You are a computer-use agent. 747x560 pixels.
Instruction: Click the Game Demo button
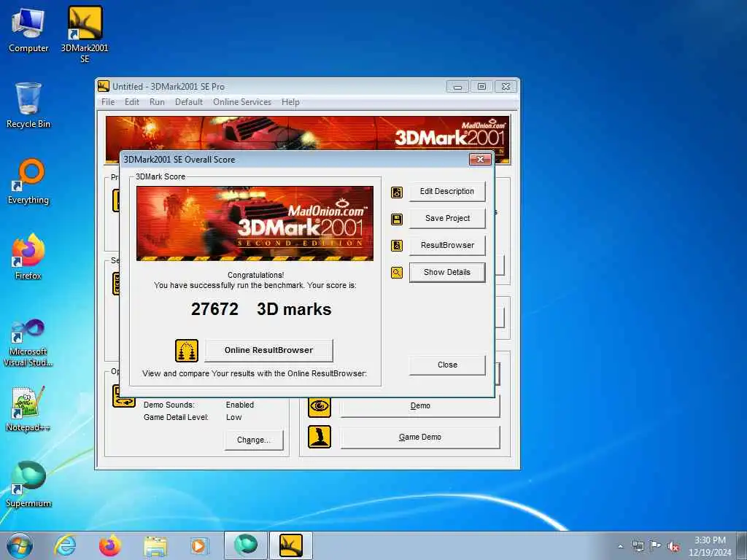click(420, 437)
